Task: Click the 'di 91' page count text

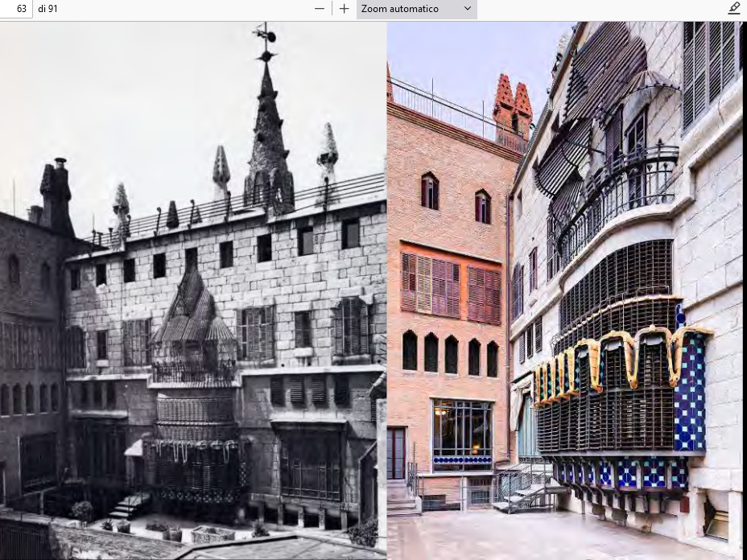Action: [47, 9]
